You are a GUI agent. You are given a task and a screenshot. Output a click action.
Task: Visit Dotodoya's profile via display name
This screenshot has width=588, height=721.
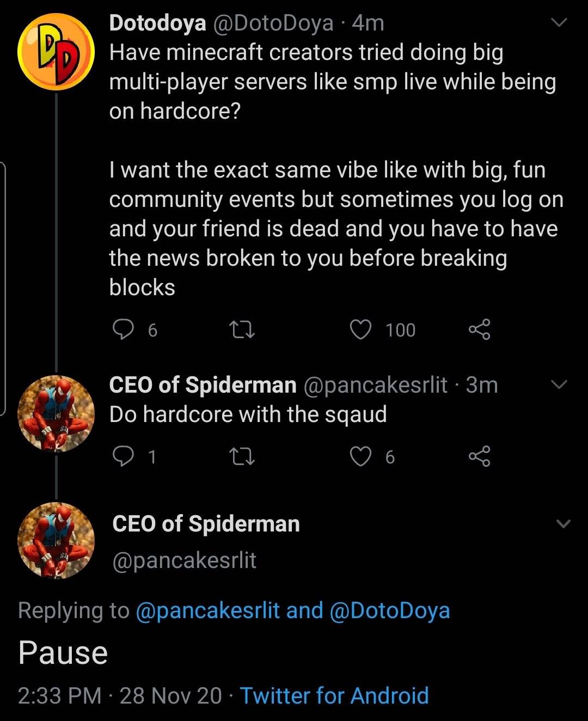click(x=157, y=23)
